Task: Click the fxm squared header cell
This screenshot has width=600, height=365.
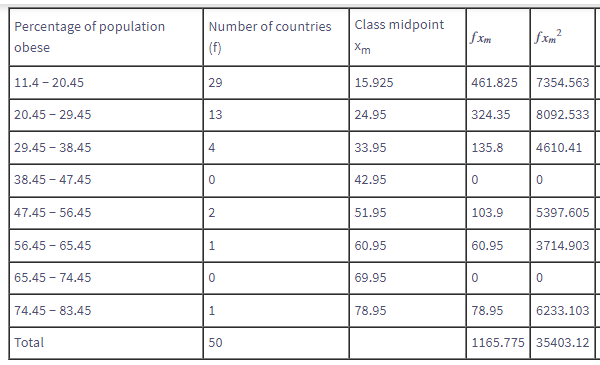Action: click(x=562, y=37)
